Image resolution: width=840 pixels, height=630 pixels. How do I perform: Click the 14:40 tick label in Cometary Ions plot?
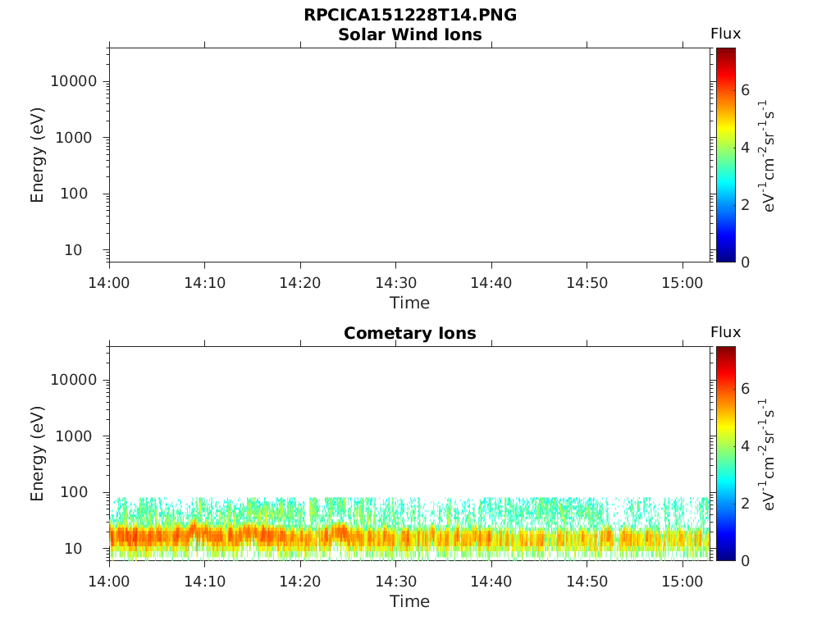(x=491, y=582)
